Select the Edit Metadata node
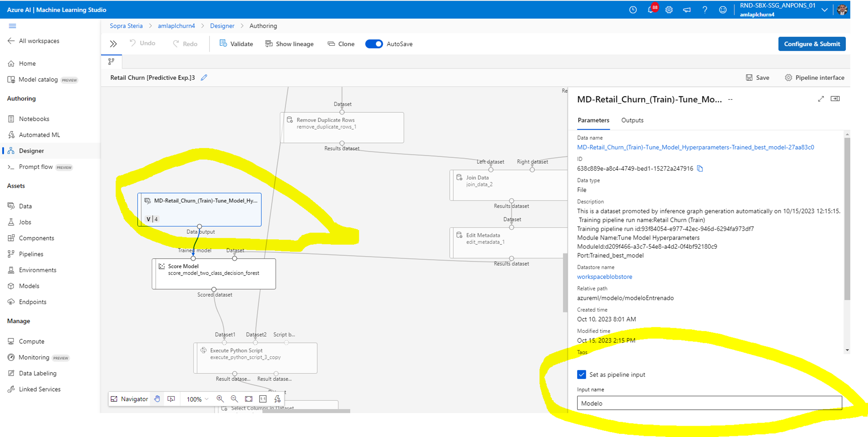The height and width of the screenshot is (437, 868). [509, 243]
